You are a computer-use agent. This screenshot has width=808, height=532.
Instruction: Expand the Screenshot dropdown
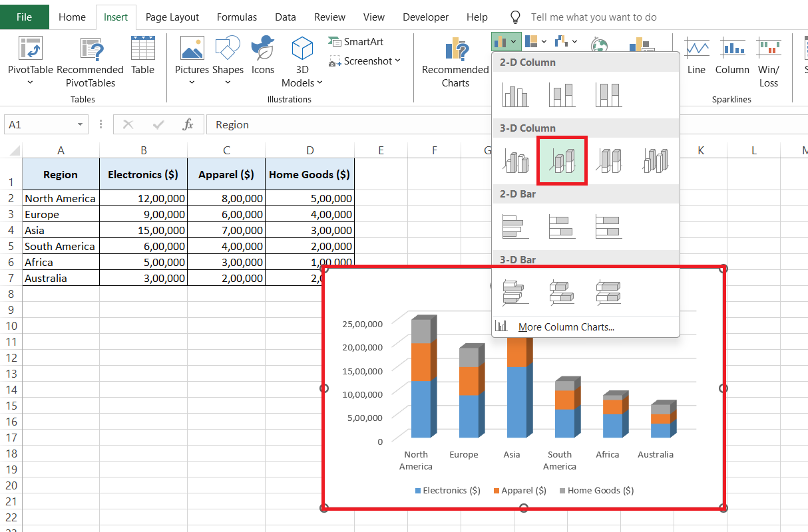pyautogui.click(x=398, y=61)
